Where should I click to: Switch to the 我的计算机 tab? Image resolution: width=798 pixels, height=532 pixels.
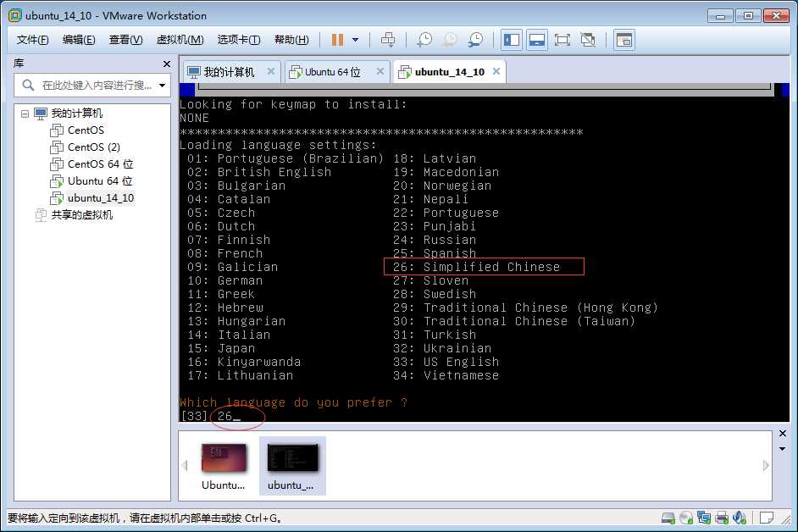[229, 72]
